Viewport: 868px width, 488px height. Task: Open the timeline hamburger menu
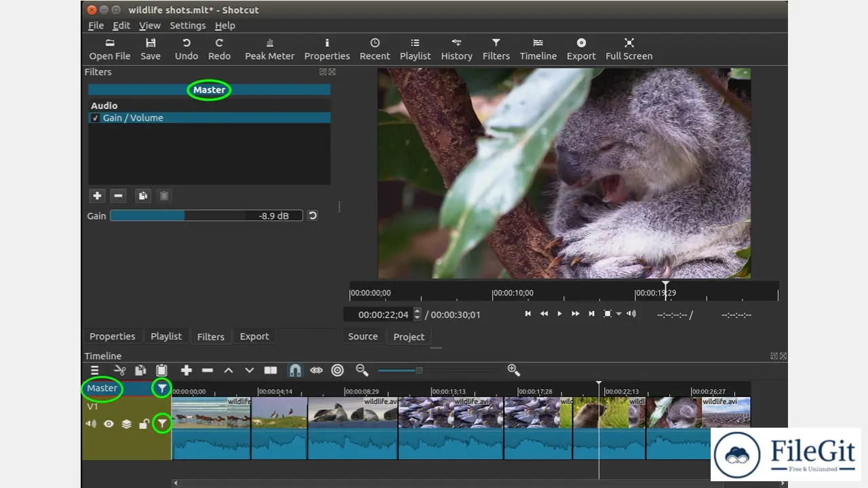coord(95,370)
